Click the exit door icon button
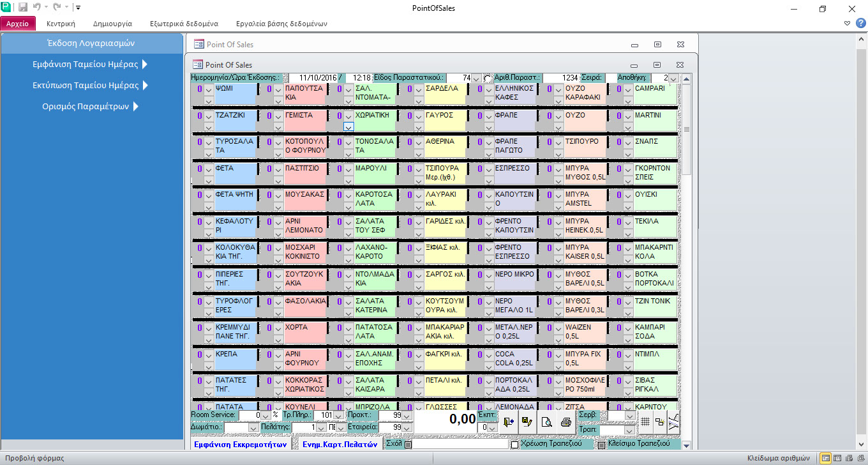 click(508, 422)
